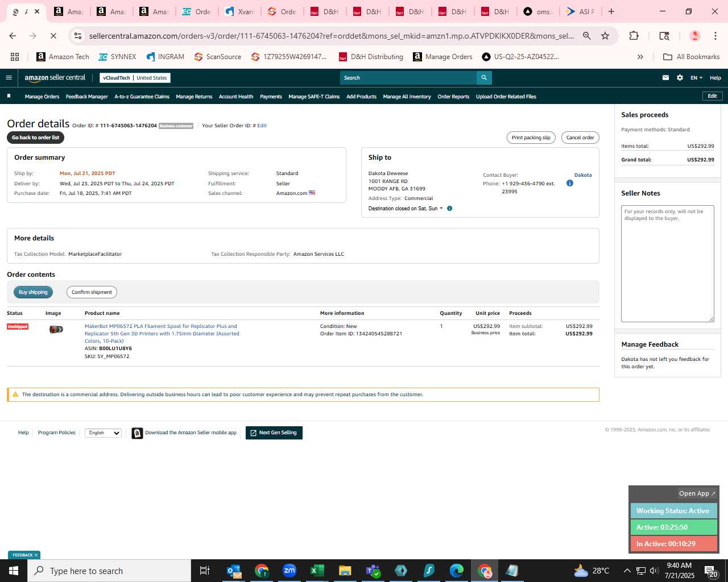Viewport: 728px width, 582px height.
Task: Open Payments in the nav bar
Action: (271, 97)
